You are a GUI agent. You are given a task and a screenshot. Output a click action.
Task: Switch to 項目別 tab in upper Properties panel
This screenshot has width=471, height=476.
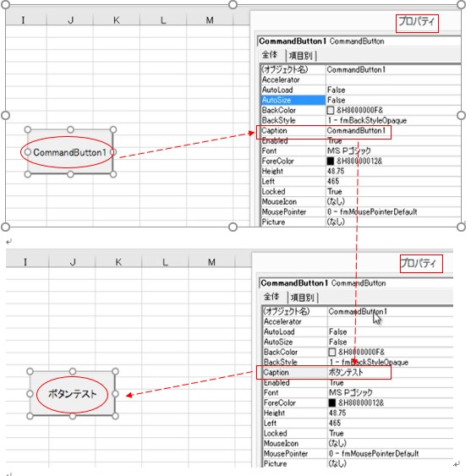300,56
